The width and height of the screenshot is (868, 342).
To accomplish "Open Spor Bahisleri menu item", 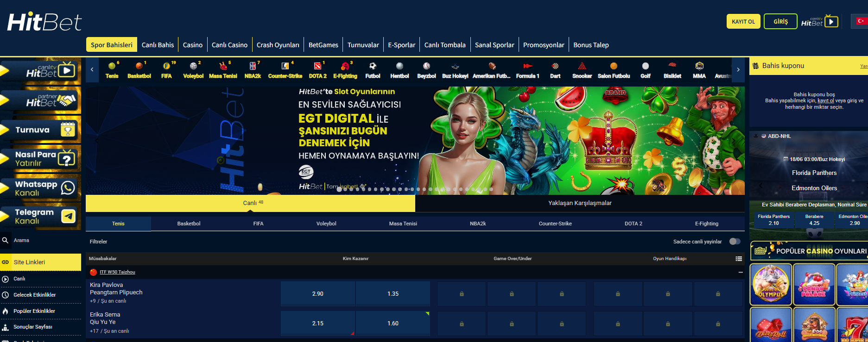I will (112, 45).
